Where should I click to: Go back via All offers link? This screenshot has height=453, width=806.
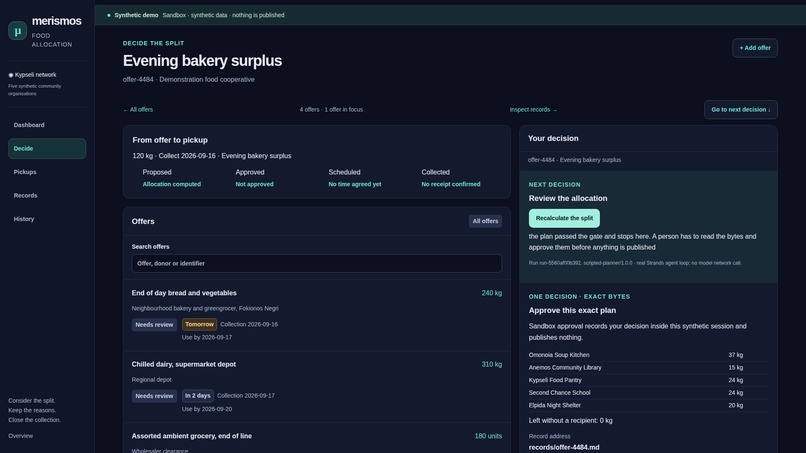138,110
